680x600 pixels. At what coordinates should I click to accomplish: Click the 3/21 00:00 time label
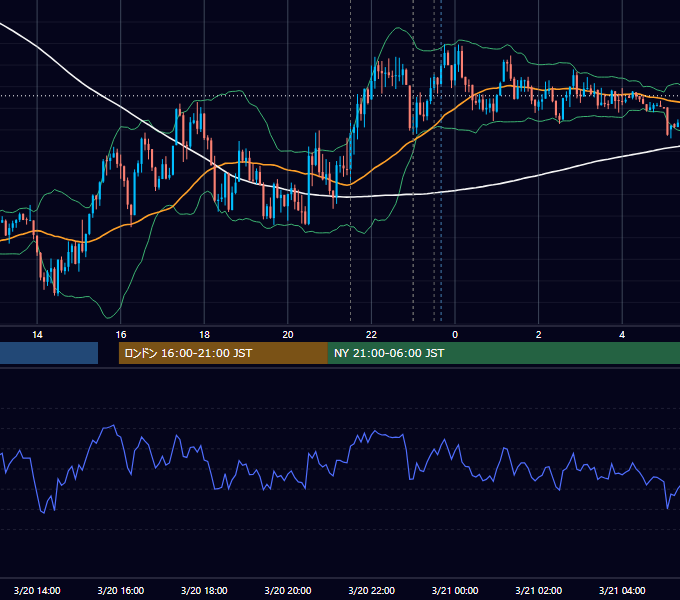point(455,590)
